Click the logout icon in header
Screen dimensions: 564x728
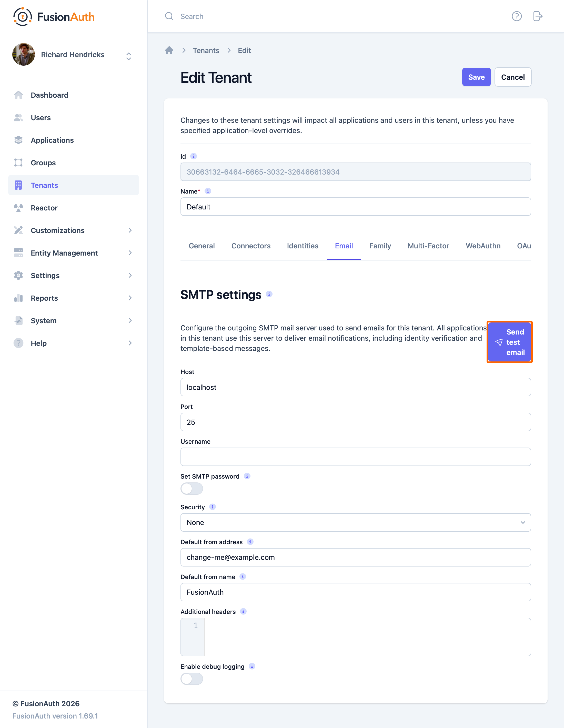tap(538, 16)
